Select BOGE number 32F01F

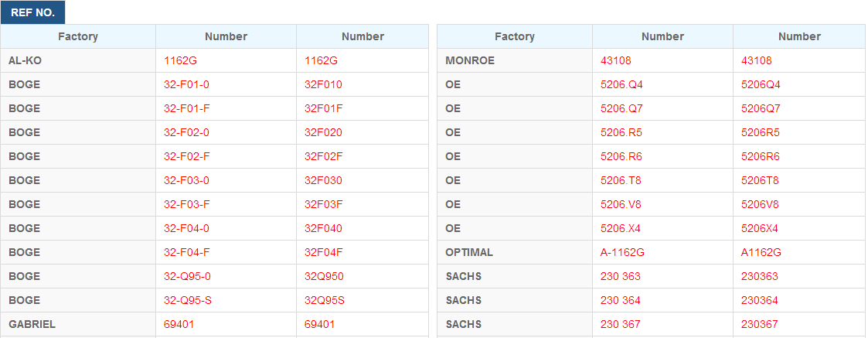pyautogui.click(x=324, y=108)
